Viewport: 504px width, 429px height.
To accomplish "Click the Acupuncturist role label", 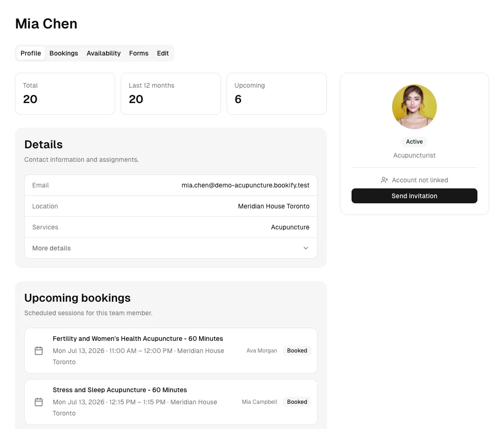I will [414, 155].
